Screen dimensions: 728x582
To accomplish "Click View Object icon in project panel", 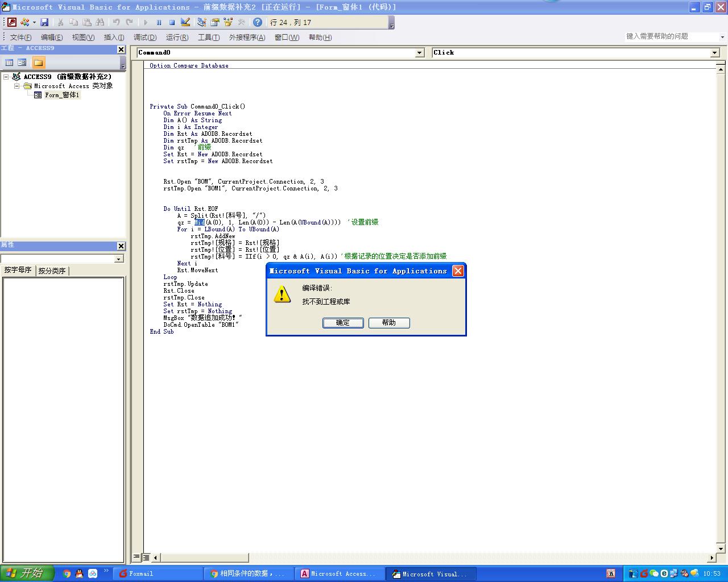I will coord(22,63).
